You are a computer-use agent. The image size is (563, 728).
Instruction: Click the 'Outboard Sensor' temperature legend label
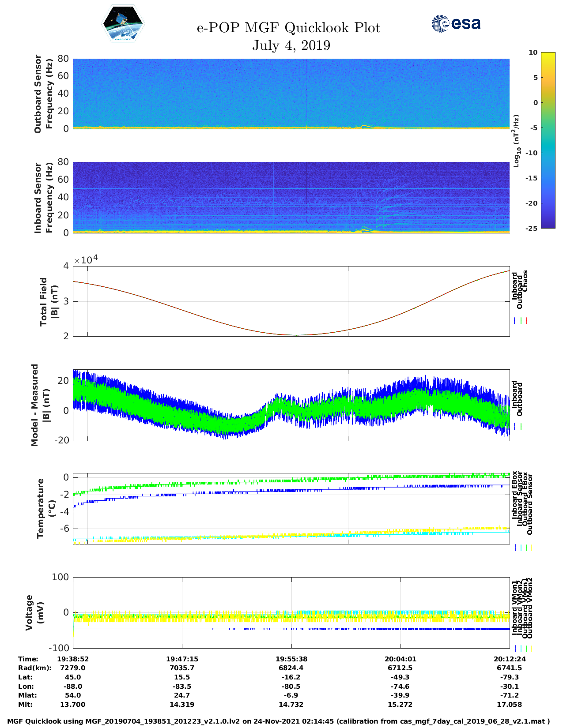coord(530,505)
